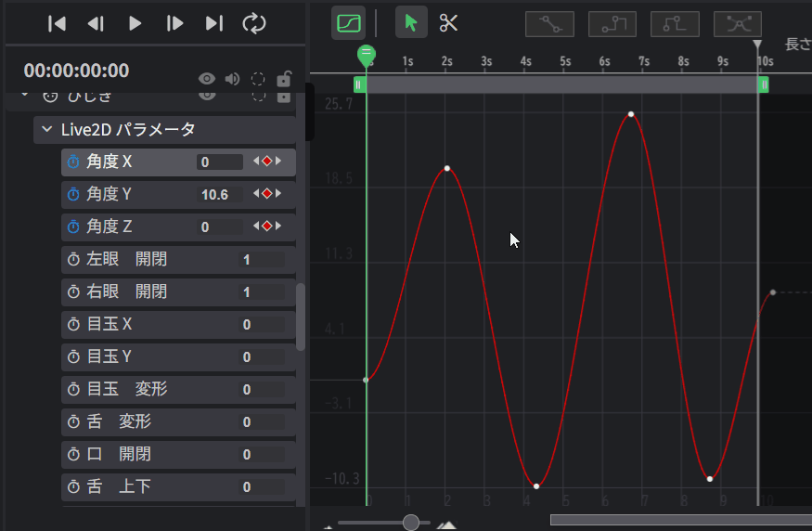Select the arrow selection tool
The image size is (812, 531).
pyautogui.click(x=411, y=22)
